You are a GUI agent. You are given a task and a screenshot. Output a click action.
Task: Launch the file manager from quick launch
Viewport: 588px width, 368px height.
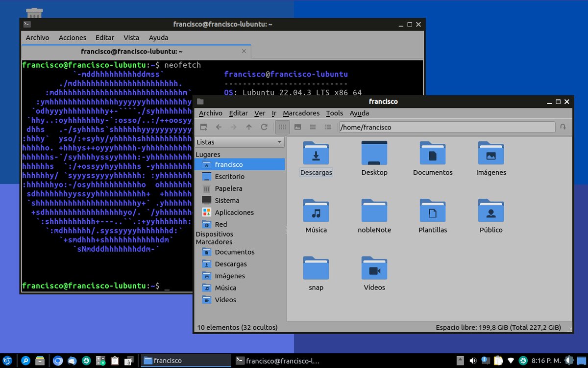pos(40,361)
